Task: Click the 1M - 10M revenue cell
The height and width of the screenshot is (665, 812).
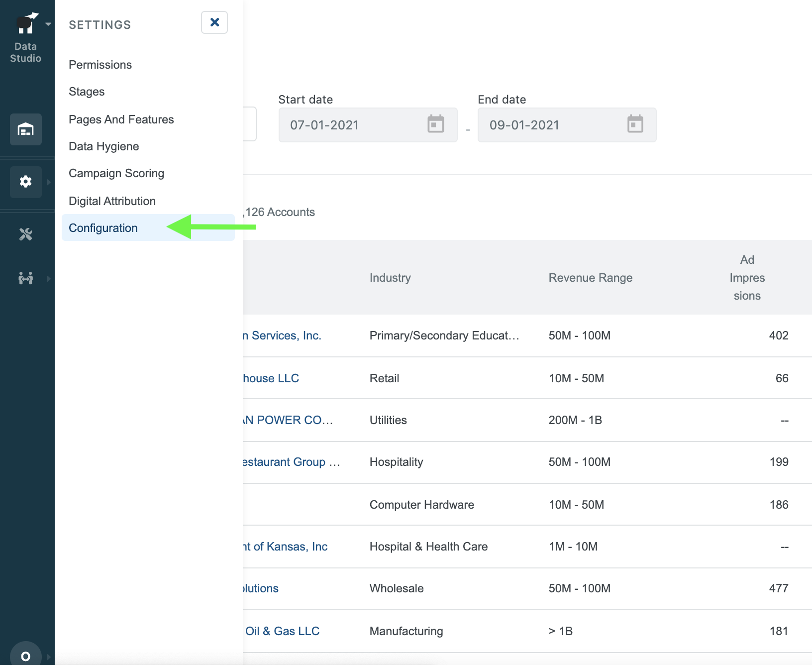Action: tap(573, 547)
